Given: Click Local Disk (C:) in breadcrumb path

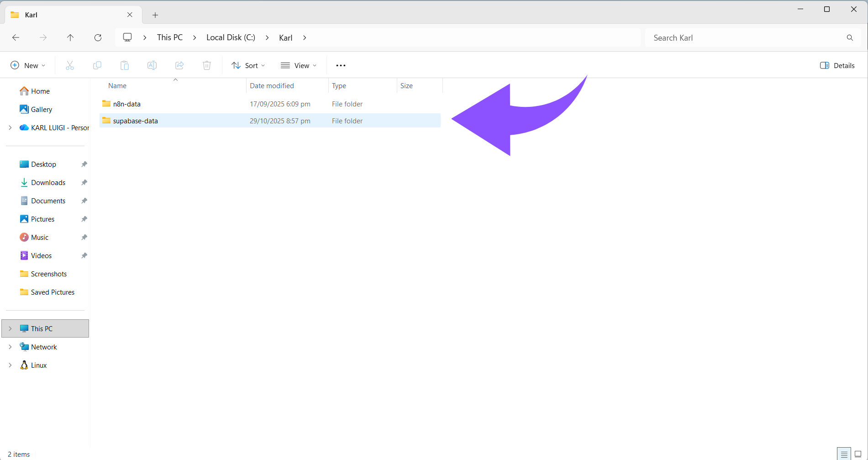Looking at the screenshot, I should pos(231,37).
